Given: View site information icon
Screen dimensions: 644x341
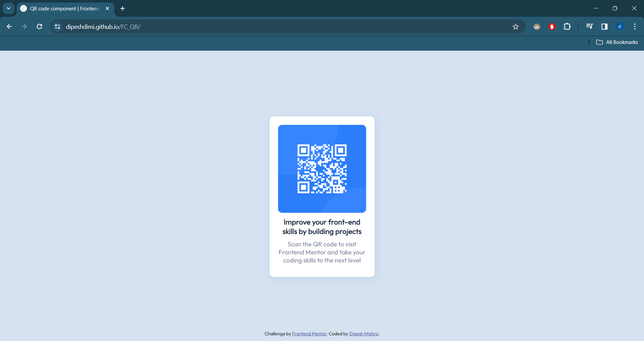Looking at the screenshot, I should (x=58, y=27).
